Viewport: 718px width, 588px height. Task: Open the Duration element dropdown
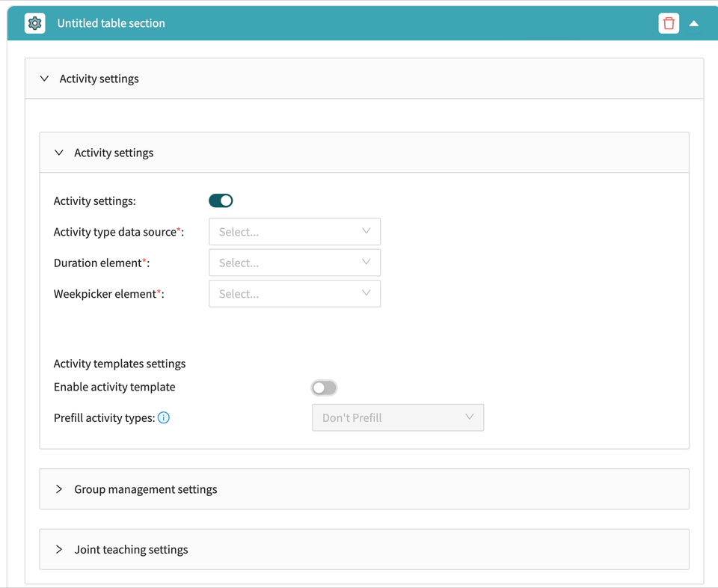[295, 263]
